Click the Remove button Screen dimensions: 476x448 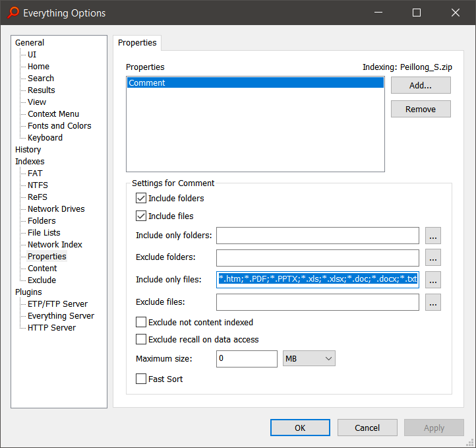point(421,109)
